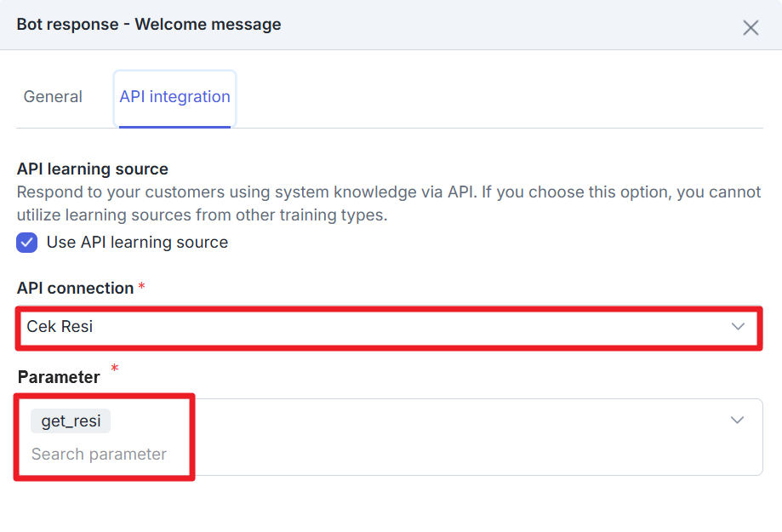This screenshot has width=782, height=532.
Task: Close the Bot response dialog
Action: pyautogui.click(x=750, y=27)
